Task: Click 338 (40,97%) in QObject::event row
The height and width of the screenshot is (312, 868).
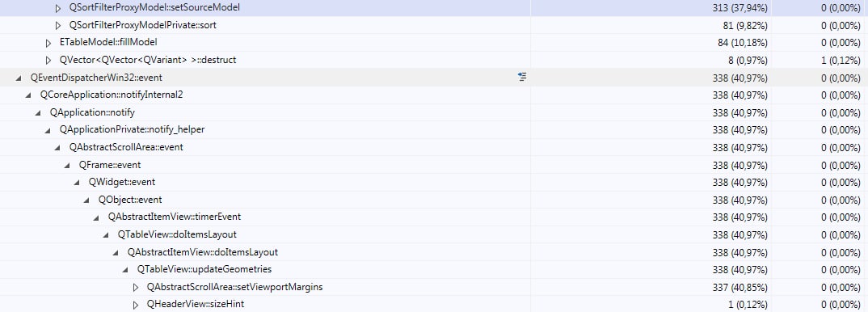Action: point(740,200)
